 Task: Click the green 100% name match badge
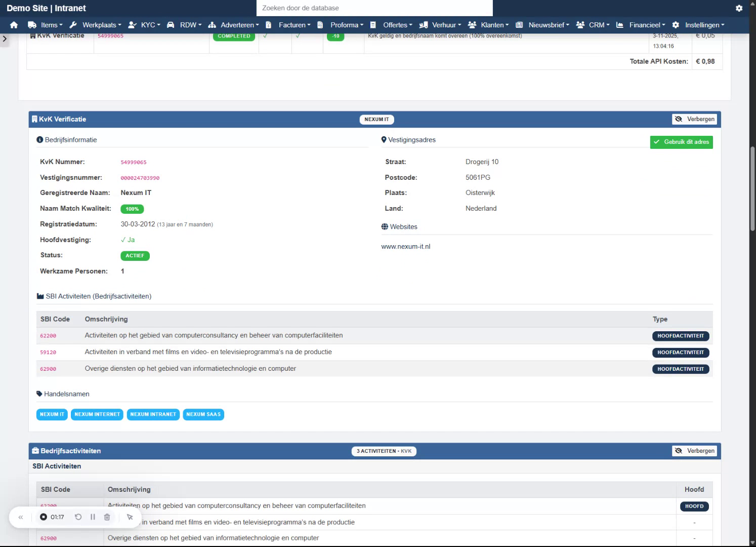132,209
